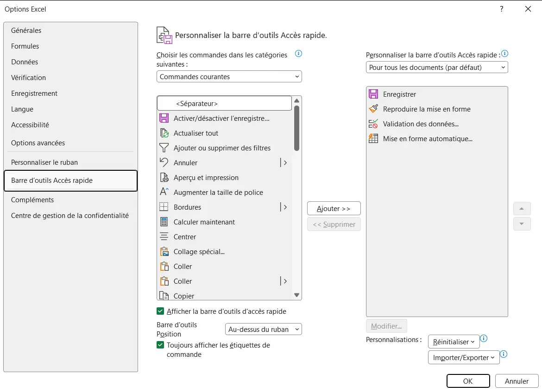542x392 pixels.
Task: Click the Actualiser tout refresh icon
Action: pos(164,133)
